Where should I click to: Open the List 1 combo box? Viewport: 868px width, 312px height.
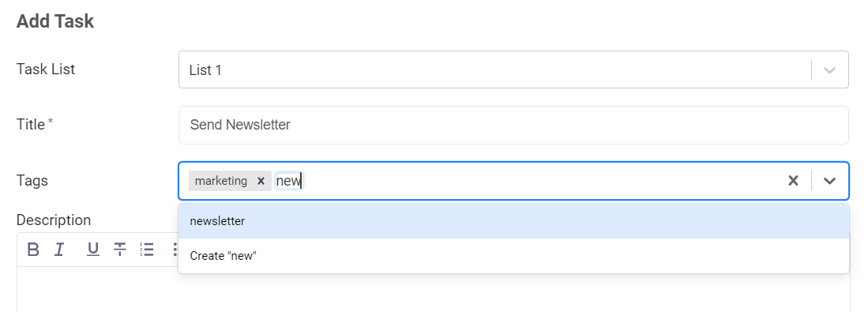click(x=513, y=70)
